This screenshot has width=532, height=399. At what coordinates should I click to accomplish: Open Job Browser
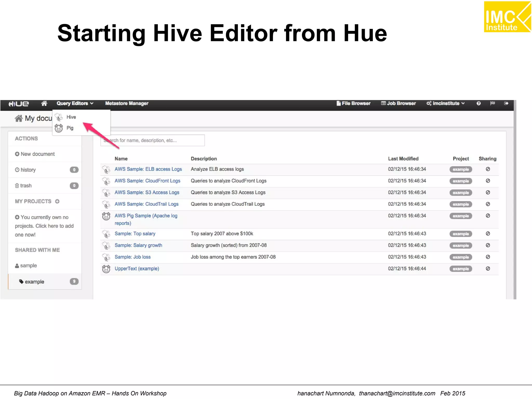point(398,103)
